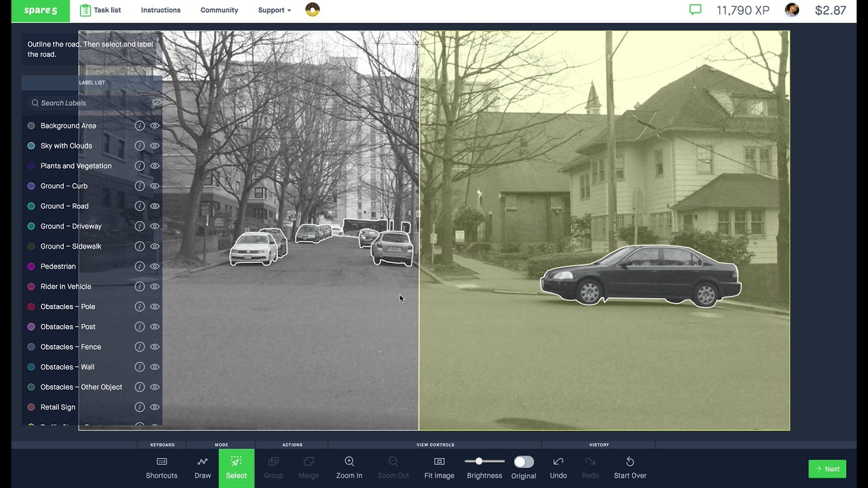The image size is (868, 488).
Task: Select the outlined dark sedan in image
Action: click(641, 277)
